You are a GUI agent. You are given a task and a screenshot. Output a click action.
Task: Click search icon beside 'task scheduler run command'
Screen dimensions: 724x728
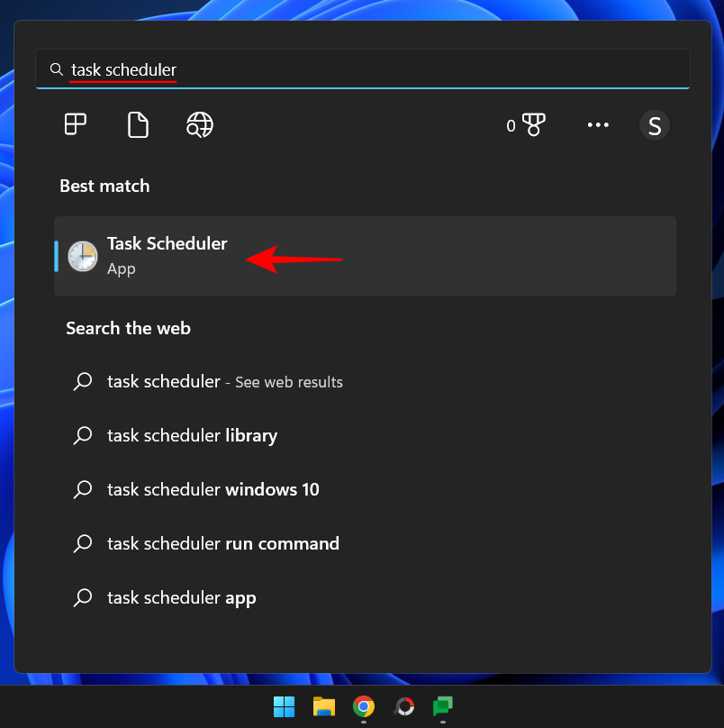(83, 543)
